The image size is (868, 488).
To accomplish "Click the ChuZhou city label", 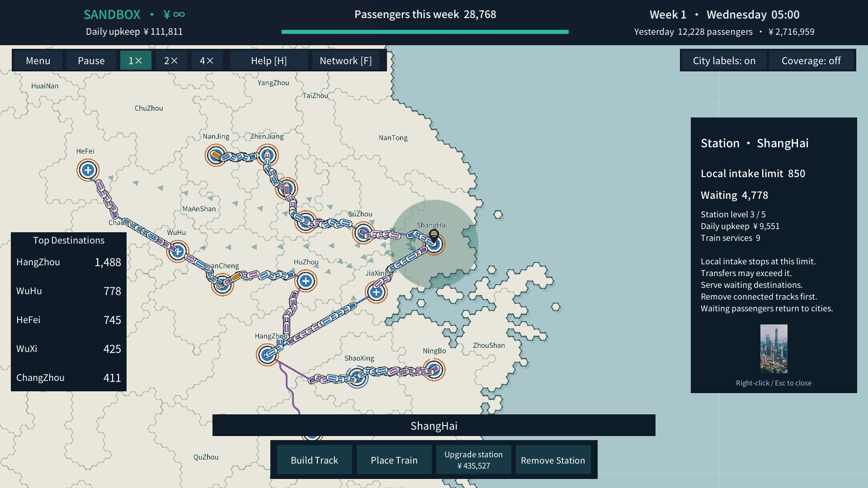I will [x=149, y=108].
